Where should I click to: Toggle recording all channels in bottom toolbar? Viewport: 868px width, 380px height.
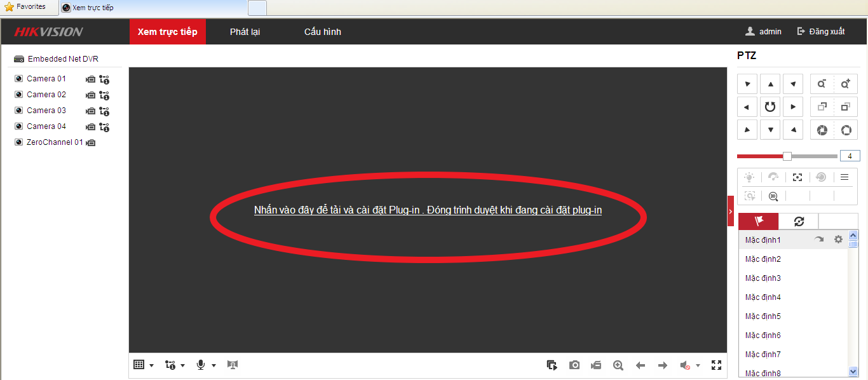[596, 365]
